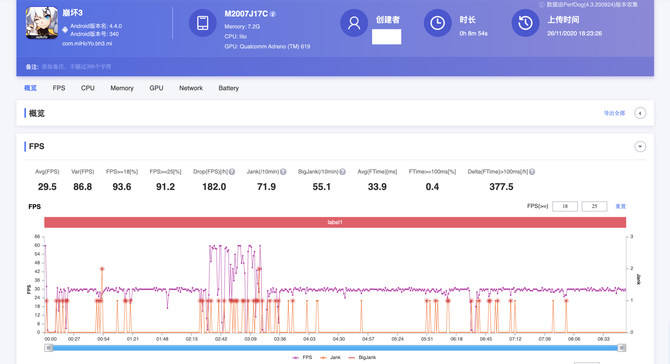This screenshot has width=670, height=364.
Task: Click the 导出全部 link
Action: click(614, 113)
